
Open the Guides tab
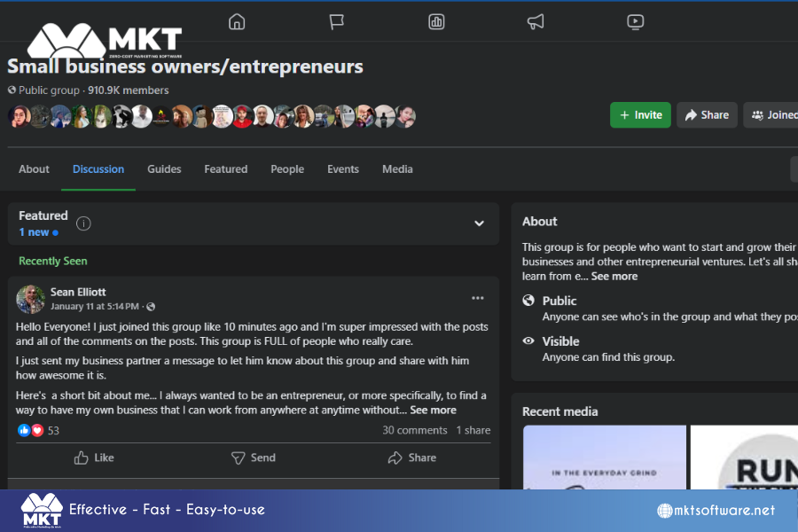pos(164,169)
